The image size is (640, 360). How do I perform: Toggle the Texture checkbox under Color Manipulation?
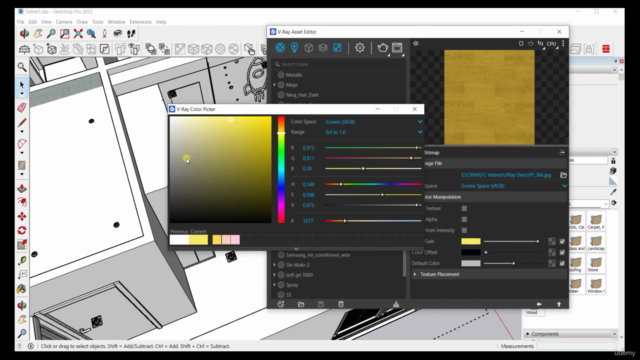pyautogui.click(x=464, y=208)
